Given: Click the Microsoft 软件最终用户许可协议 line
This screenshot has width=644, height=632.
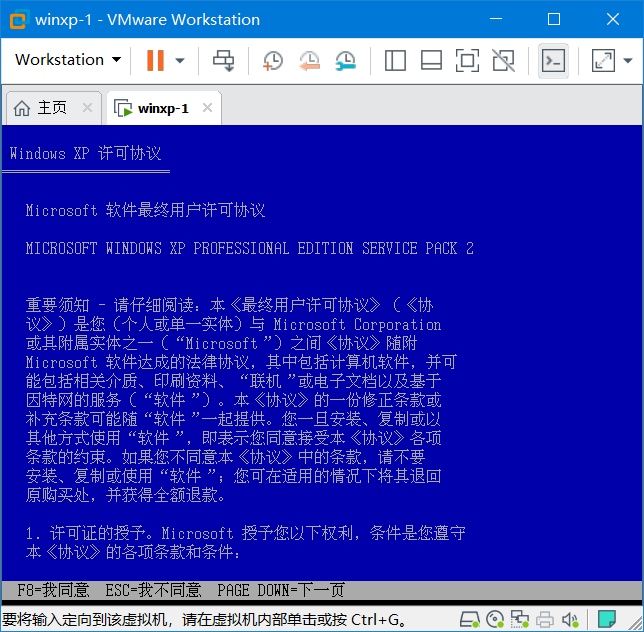Looking at the screenshot, I should (145, 210).
